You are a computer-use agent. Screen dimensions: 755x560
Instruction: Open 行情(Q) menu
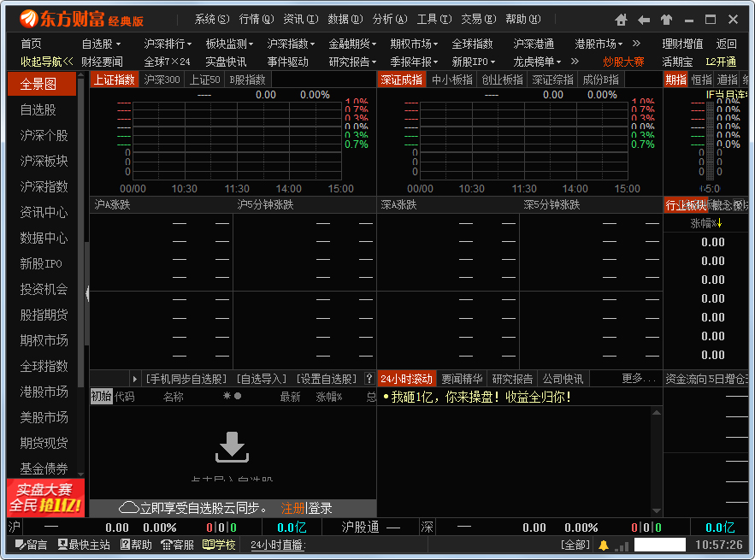click(257, 20)
